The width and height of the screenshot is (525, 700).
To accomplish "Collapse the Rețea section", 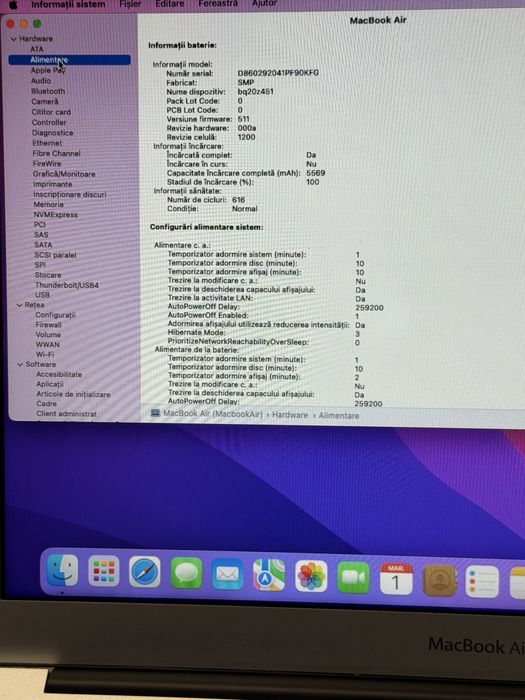I will (19, 305).
